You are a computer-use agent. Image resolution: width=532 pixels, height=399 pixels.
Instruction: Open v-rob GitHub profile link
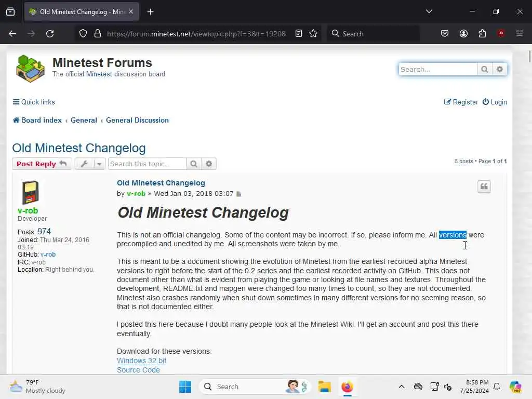[x=48, y=255]
